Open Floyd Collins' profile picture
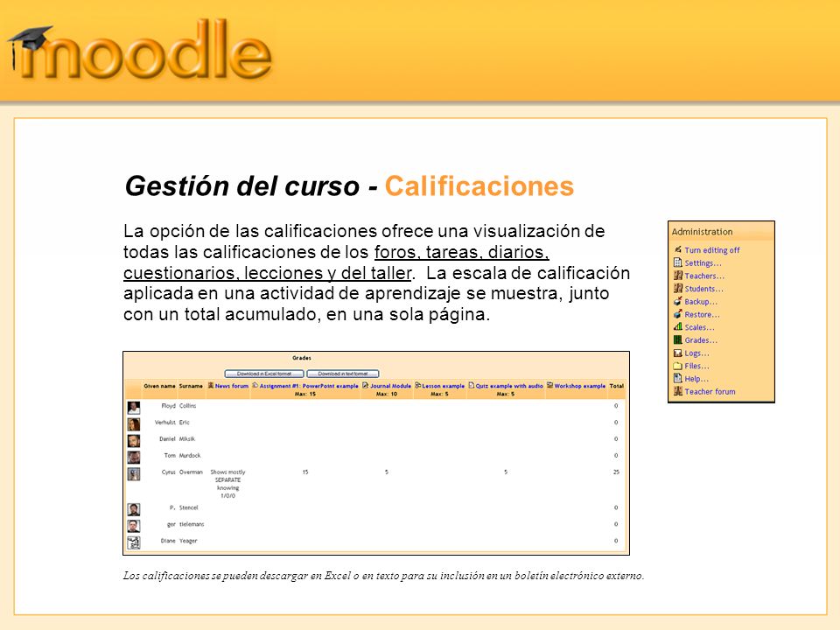This screenshot has width=840, height=630. (x=134, y=408)
